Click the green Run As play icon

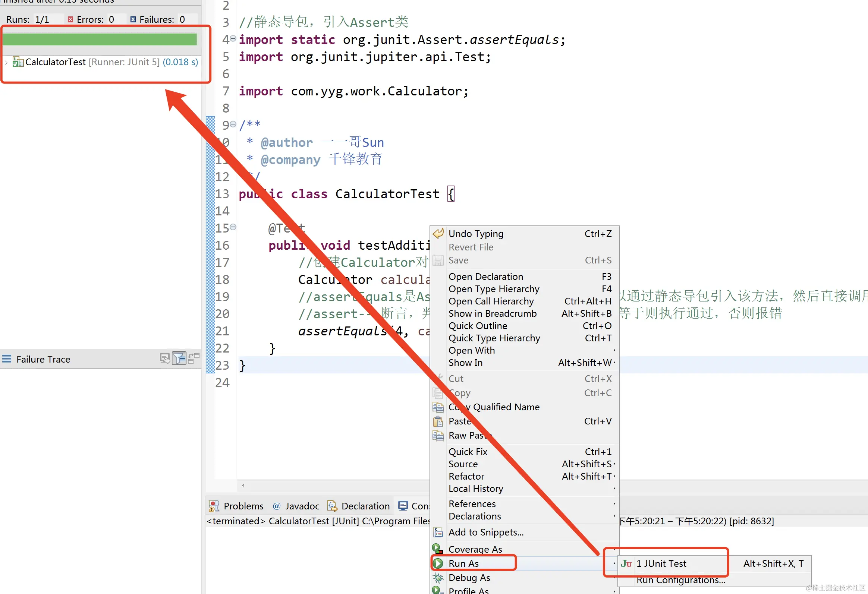[438, 563]
